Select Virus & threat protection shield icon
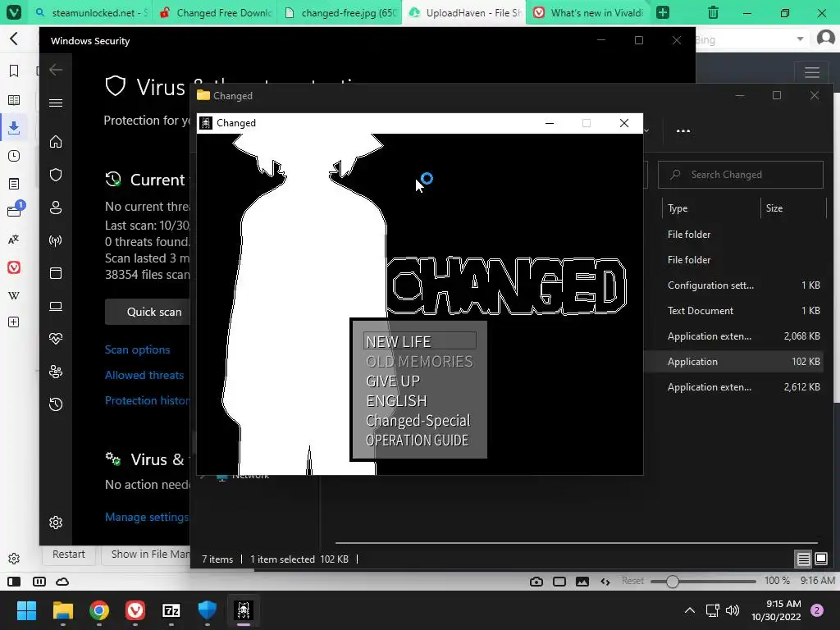840x630 pixels. (56, 175)
